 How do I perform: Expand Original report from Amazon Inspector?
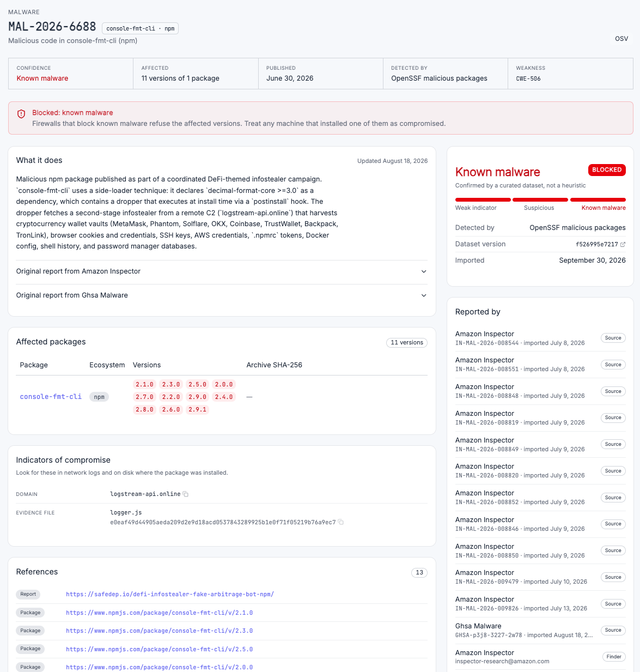pos(222,271)
